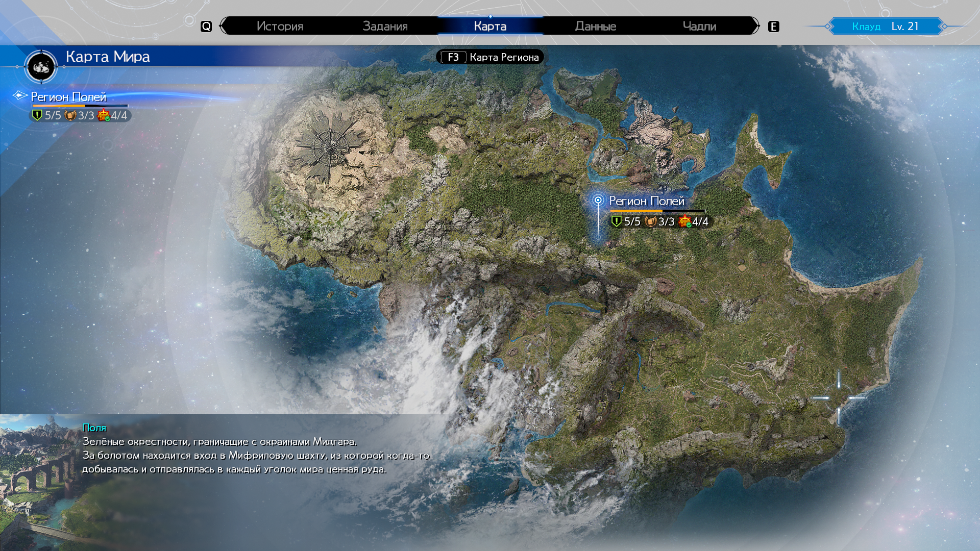This screenshot has width=980, height=551.
Task: Click the owl emblem icon in left panel
Action: point(70,115)
